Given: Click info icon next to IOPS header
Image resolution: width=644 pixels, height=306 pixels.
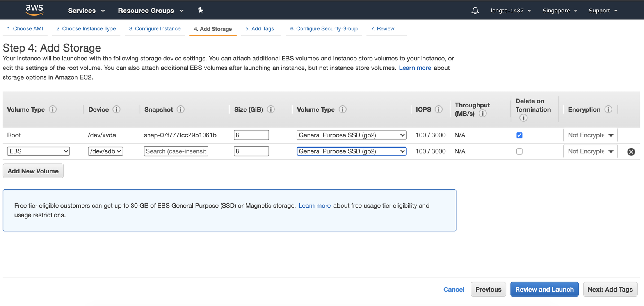Looking at the screenshot, I should 439,109.
